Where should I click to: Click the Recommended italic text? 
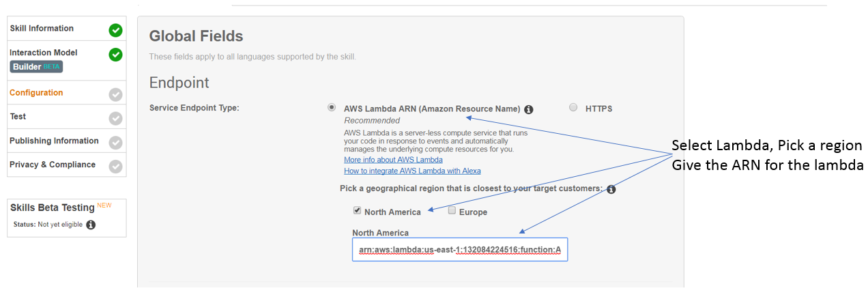point(372,121)
